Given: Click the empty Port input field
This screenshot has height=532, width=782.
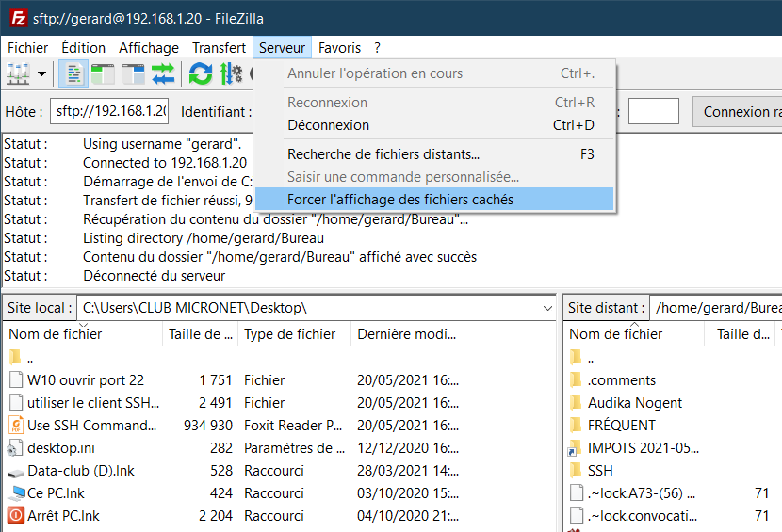Looking at the screenshot, I should click(x=653, y=111).
